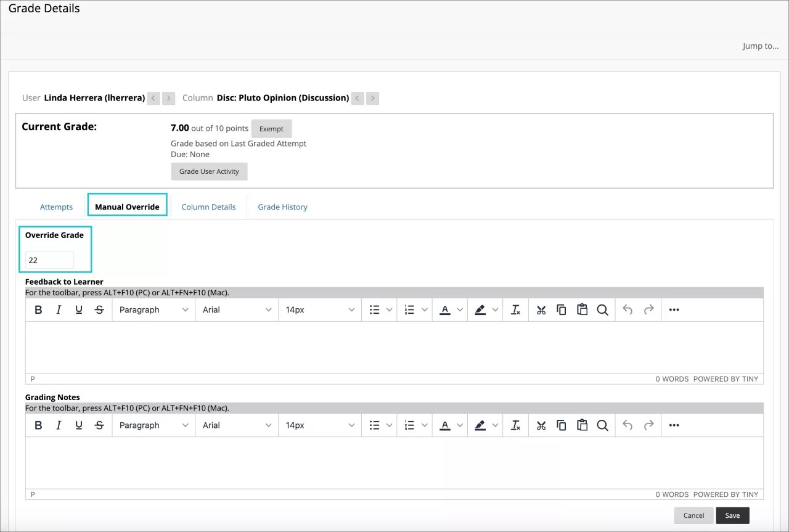Switch to the Attempts tab
The width and height of the screenshot is (789, 532).
tap(56, 207)
